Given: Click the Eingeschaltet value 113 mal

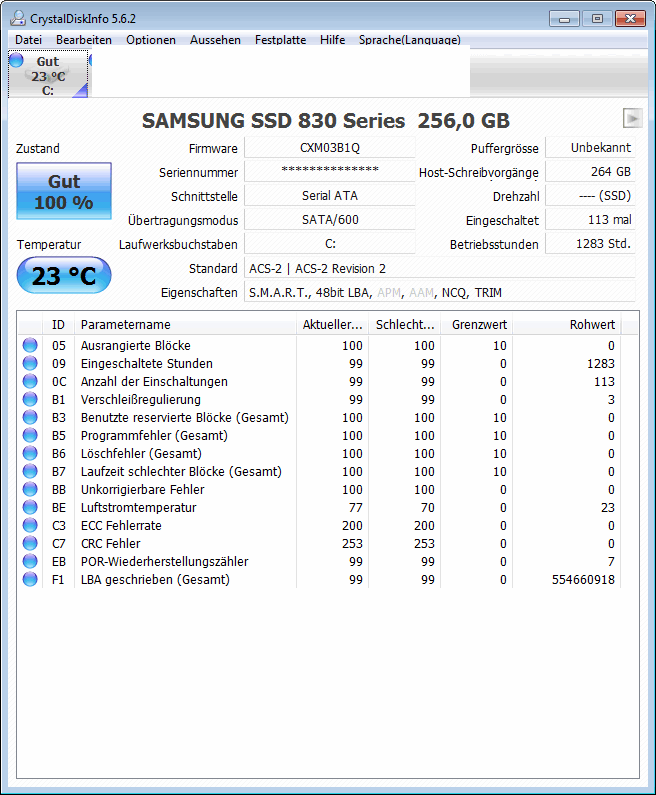Looking at the screenshot, I should [x=590, y=220].
